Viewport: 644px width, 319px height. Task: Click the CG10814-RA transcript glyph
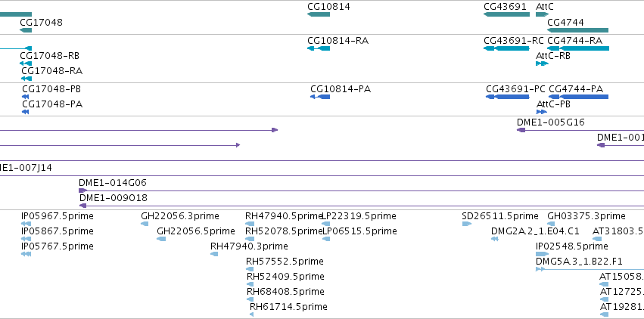[x=319, y=48]
